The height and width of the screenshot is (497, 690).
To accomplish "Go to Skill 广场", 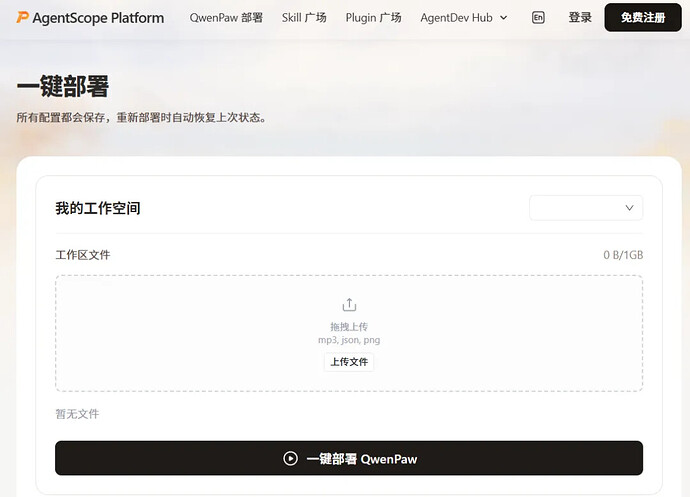I will (x=304, y=18).
